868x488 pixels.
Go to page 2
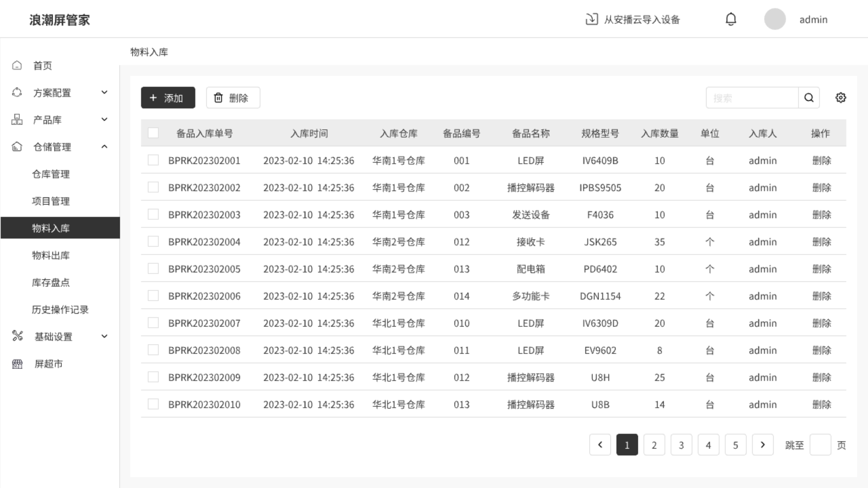coord(654,445)
